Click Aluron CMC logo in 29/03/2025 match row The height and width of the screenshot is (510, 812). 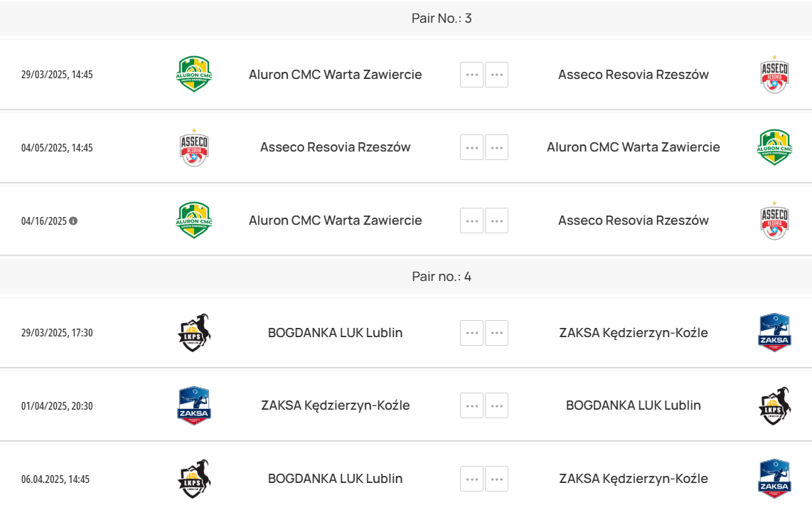tap(194, 74)
